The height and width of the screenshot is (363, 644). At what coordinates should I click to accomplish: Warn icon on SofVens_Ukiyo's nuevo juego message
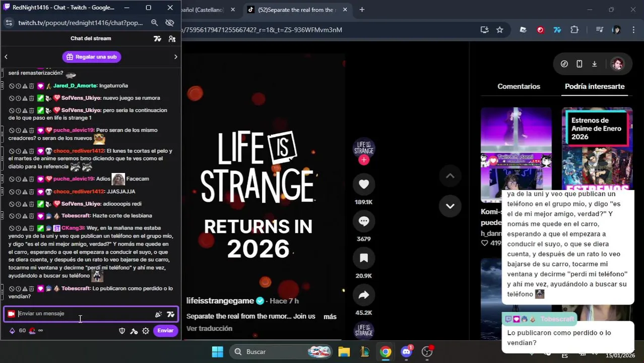pyautogui.click(x=25, y=98)
